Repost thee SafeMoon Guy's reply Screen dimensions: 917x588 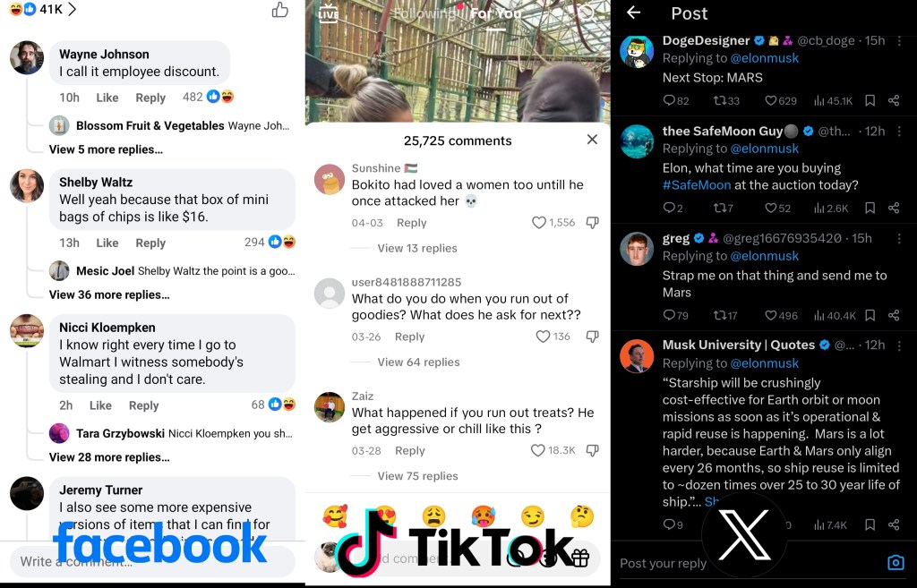(723, 208)
